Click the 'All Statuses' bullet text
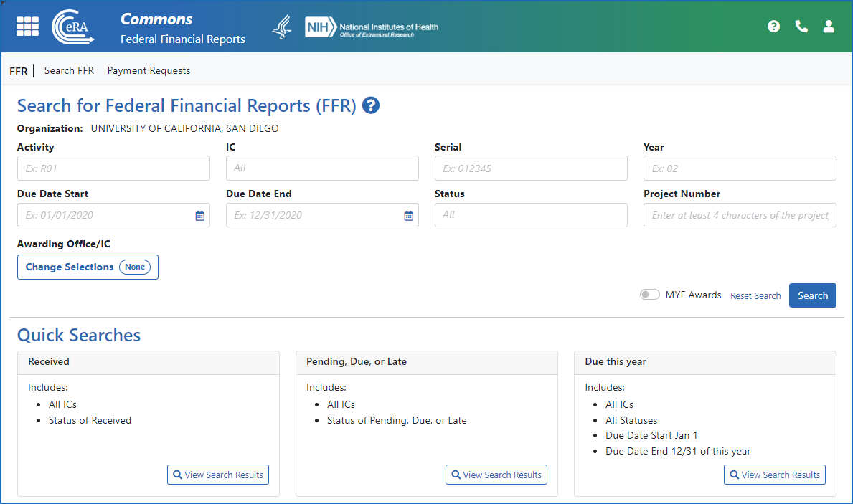The width and height of the screenshot is (853, 504). point(631,420)
